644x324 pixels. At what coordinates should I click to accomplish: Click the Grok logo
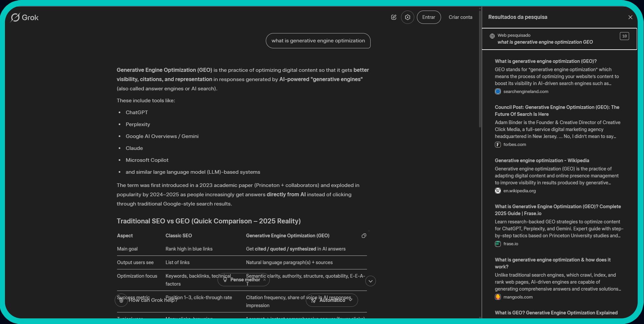(x=24, y=17)
